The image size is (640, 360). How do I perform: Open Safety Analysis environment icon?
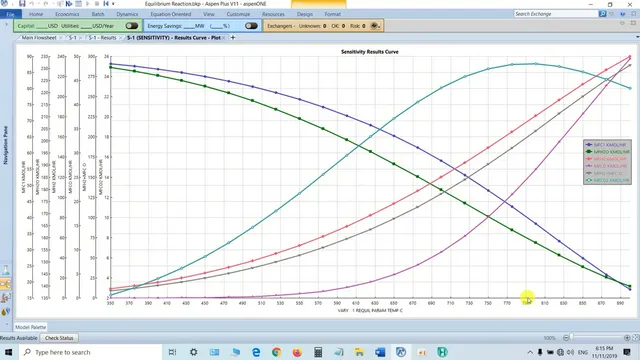pos(6,298)
